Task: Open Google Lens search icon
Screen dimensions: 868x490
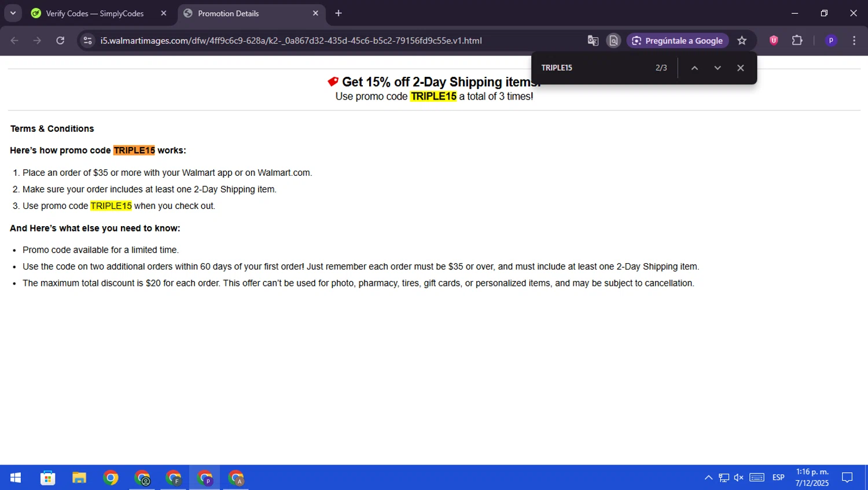Action: pos(613,40)
